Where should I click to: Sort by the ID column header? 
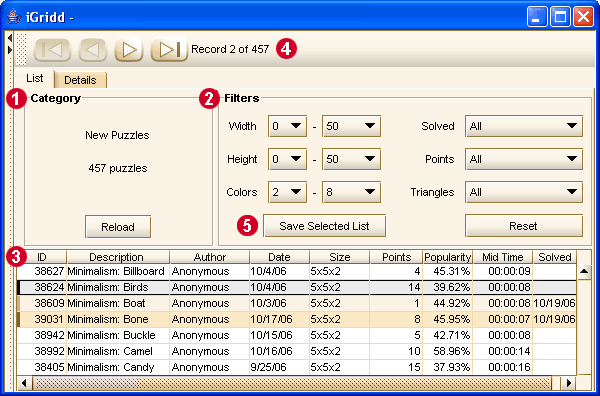click(42, 257)
